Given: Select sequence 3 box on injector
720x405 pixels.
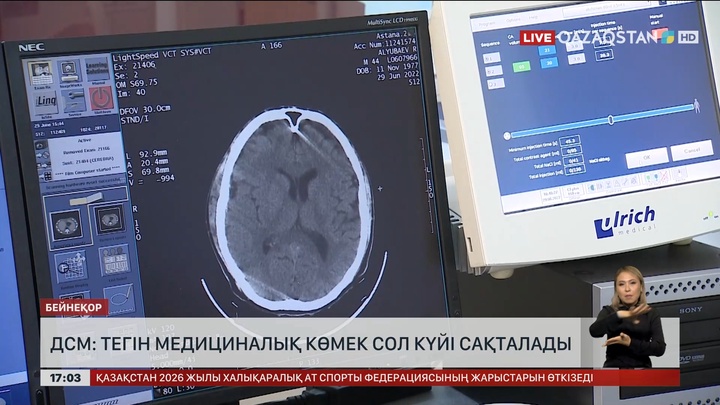Looking at the screenshot, I should tap(495, 84).
